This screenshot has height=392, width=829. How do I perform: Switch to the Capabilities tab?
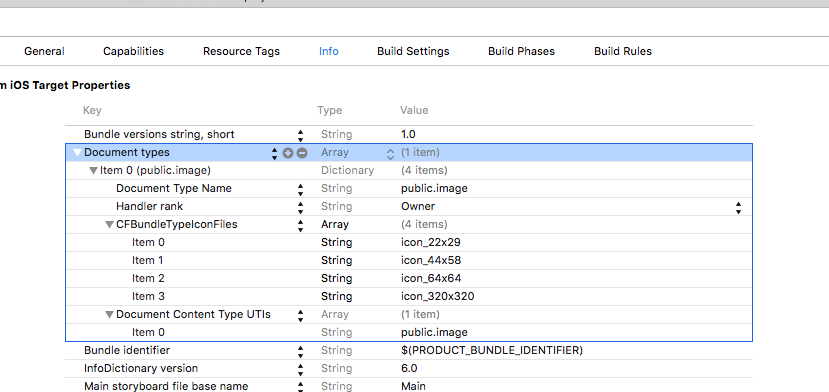click(133, 51)
